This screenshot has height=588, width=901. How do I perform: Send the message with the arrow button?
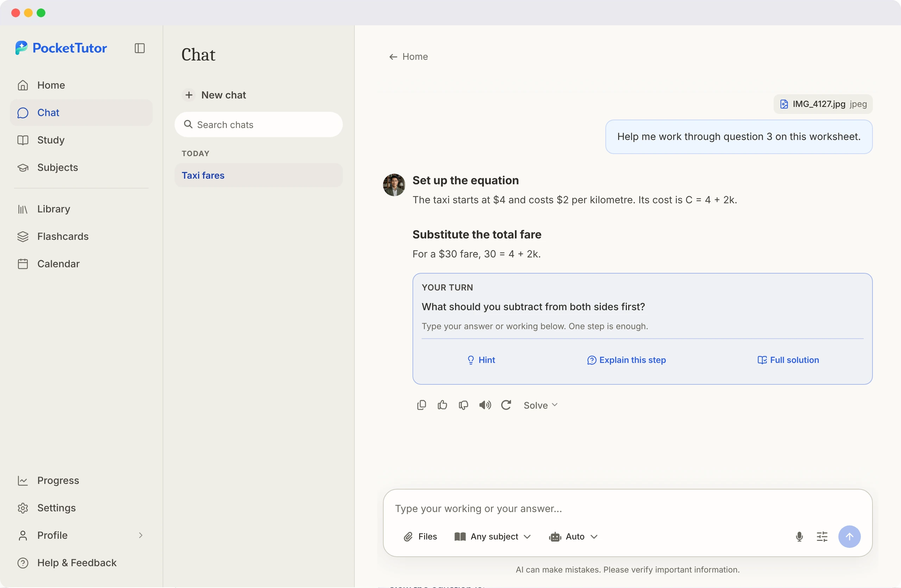[849, 536]
